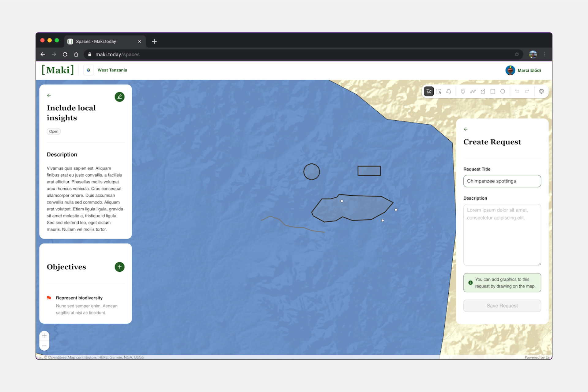Go back from Create Request panel
The height and width of the screenshot is (392, 588).
click(466, 129)
